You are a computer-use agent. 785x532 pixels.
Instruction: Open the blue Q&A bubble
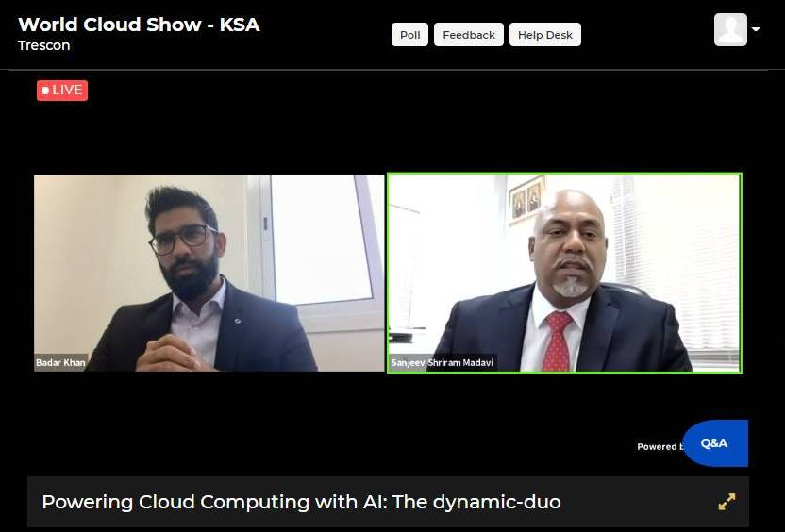click(715, 443)
